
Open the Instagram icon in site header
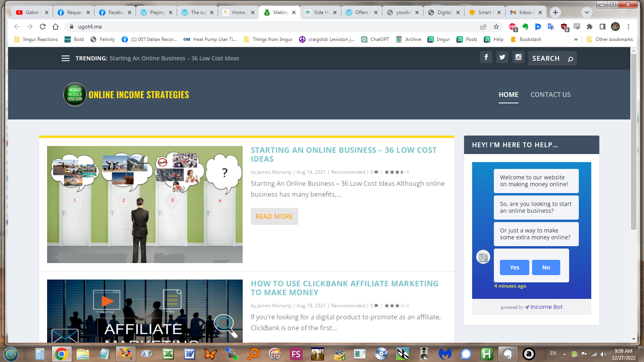518,57
